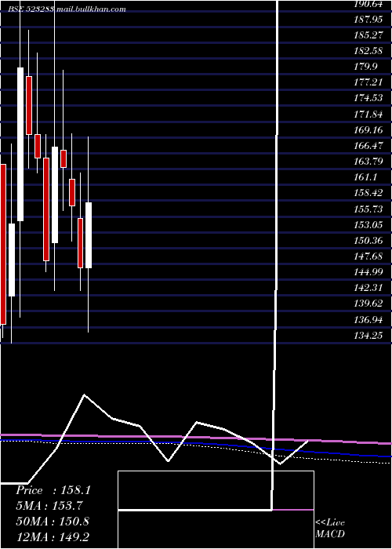Click the 166.47 price axis label
The width and height of the screenshot is (392, 549).
(x=368, y=146)
